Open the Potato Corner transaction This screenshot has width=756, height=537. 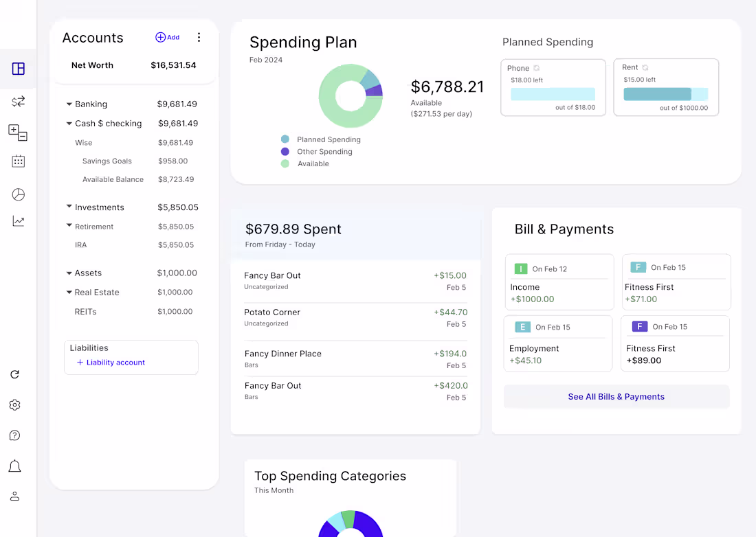click(x=355, y=318)
